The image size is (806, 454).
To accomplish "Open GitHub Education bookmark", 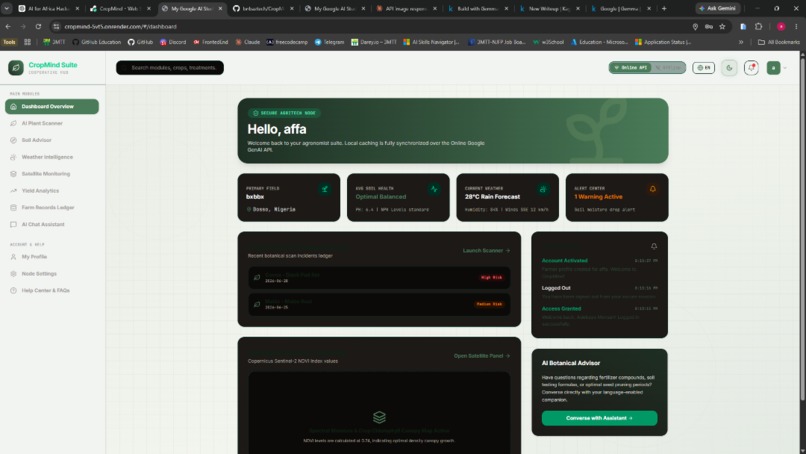I will [x=96, y=42].
